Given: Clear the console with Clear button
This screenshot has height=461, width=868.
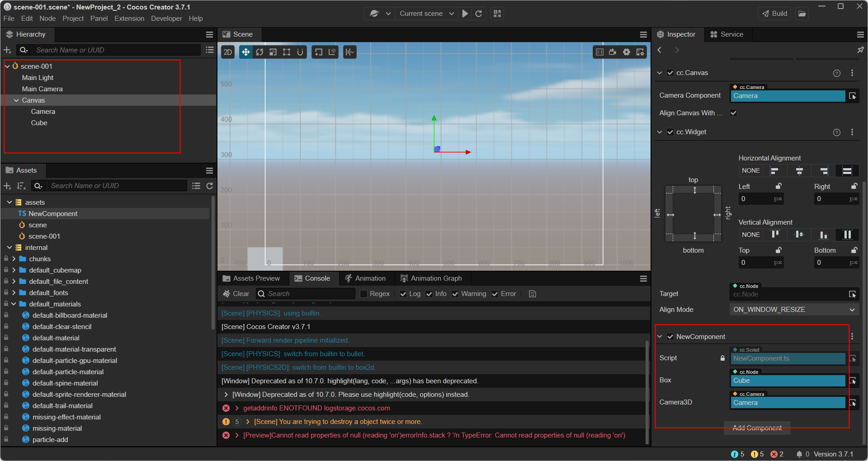Looking at the screenshot, I should pyautogui.click(x=236, y=294).
